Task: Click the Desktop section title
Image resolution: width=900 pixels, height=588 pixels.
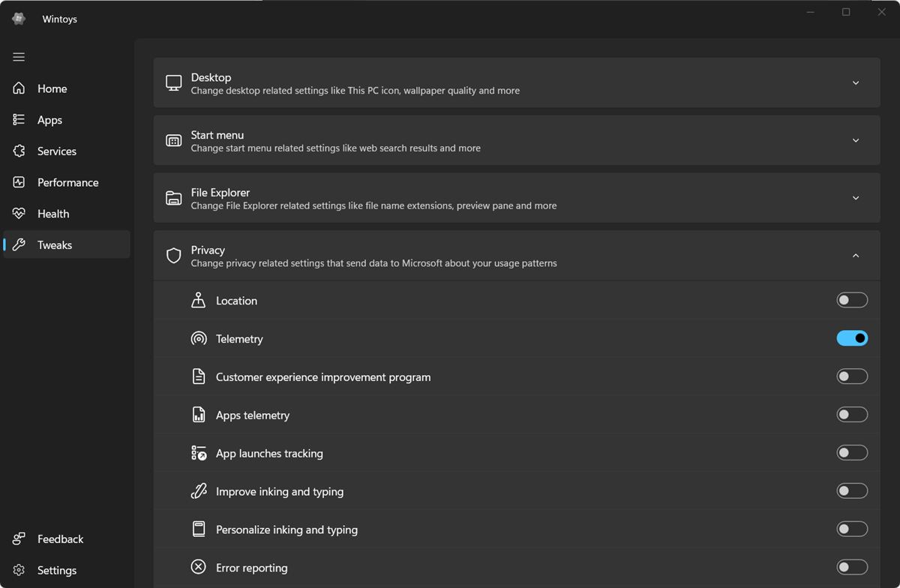Action: pos(211,77)
